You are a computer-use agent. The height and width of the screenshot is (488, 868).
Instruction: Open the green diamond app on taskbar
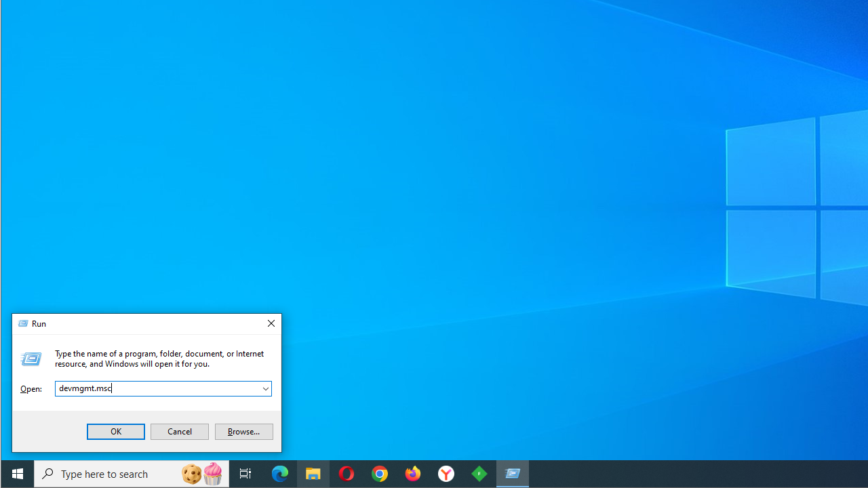pyautogui.click(x=479, y=473)
